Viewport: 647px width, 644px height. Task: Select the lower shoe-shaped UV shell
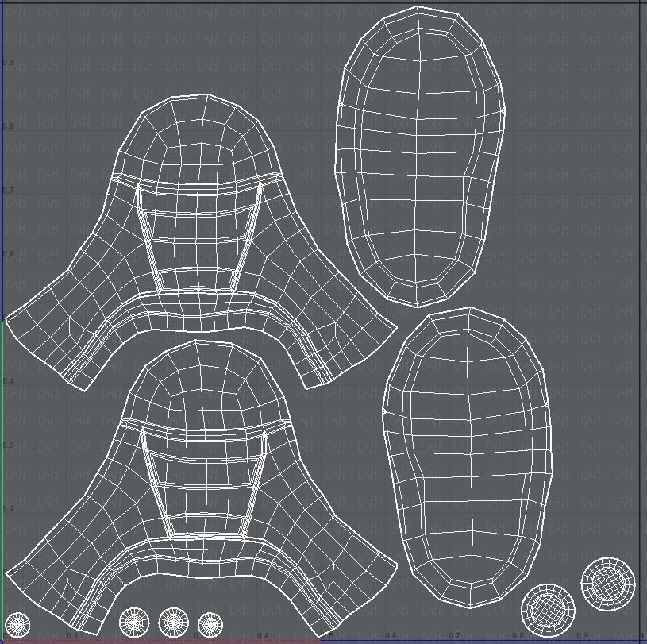[x=201, y=487]
